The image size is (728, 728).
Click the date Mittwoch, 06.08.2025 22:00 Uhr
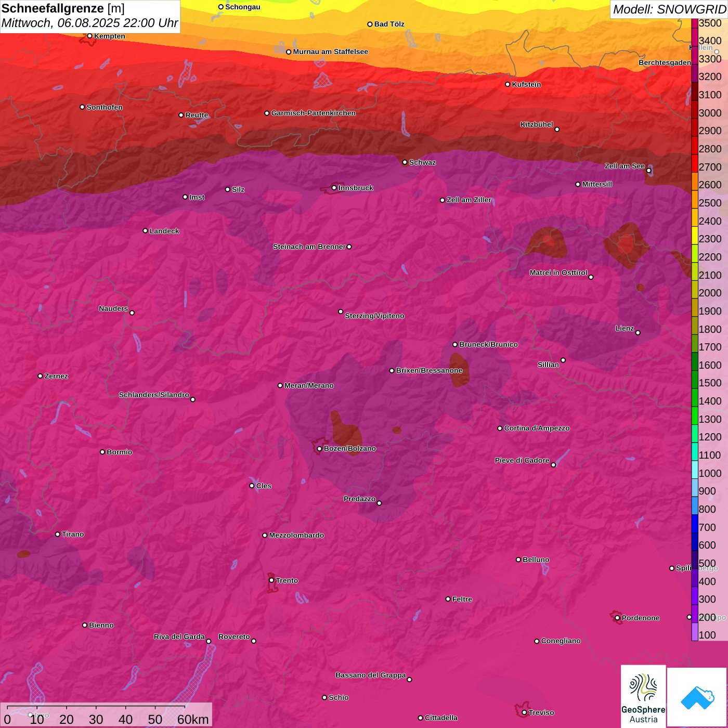[90, 23]
